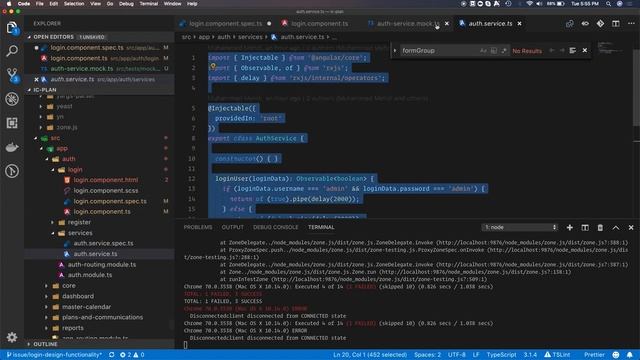The height and width of the screenshot is (360, 640).
Task: Close the auth-service.mock.ts tab
Action: tap(447, 24)
